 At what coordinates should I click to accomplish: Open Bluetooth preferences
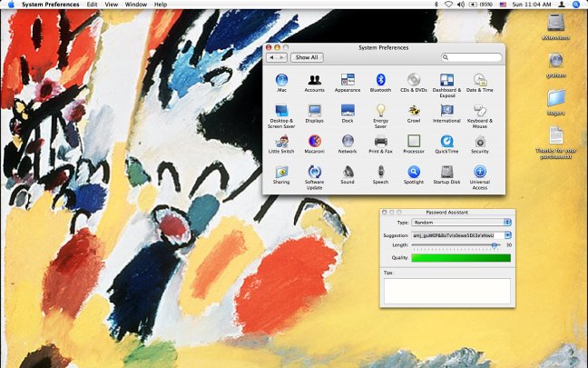coord(380,83)
